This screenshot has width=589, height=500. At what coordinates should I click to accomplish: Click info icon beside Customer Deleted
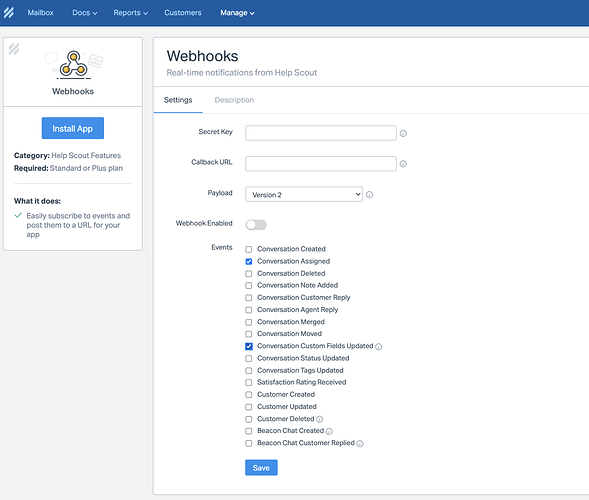pos(319,419)
